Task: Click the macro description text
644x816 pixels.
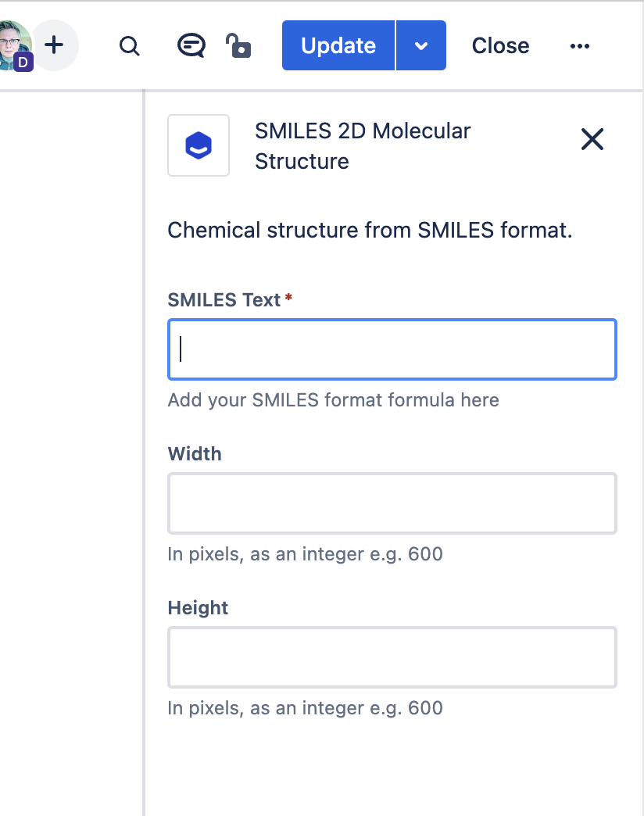Action: click(x=369, y=230)
